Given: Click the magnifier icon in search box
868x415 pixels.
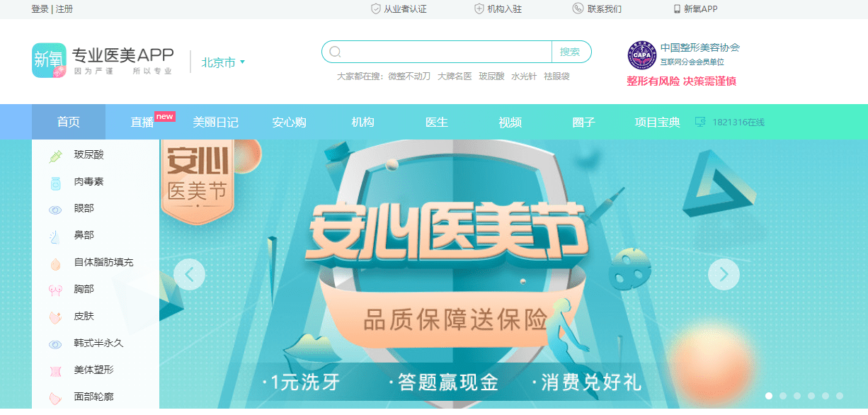Looking at the screenshot, I should [x=336, y=52].
